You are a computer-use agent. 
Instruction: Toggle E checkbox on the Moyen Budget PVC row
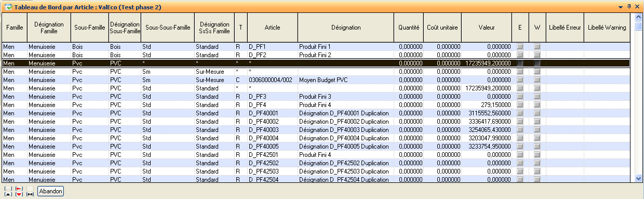point(520,80)
